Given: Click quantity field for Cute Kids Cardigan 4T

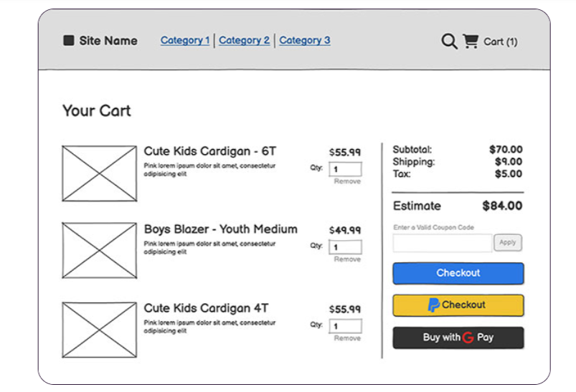Looking at the screenshot, I should pyautogui.click(x=345, y=326).
